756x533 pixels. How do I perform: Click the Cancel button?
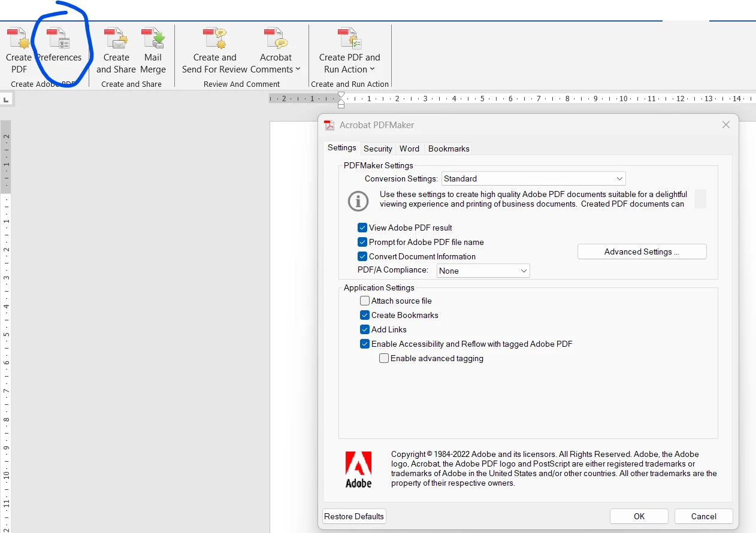[704, 516]
